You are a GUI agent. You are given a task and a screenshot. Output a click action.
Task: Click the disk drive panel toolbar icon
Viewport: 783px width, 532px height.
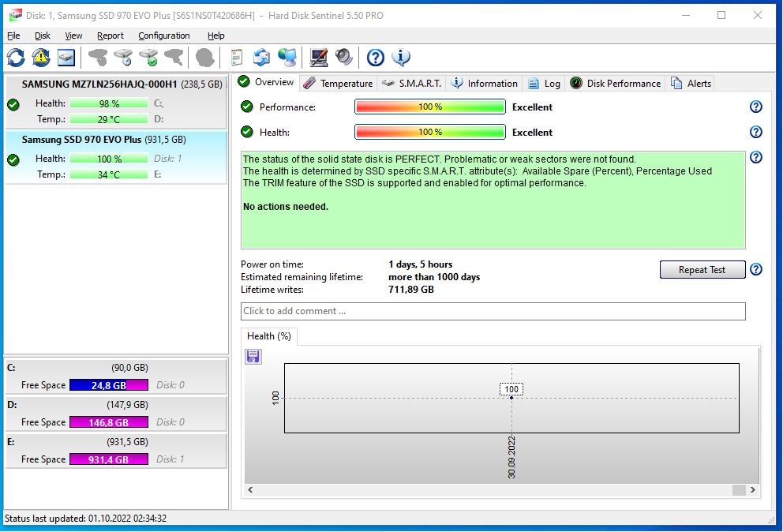coord(66,58)
